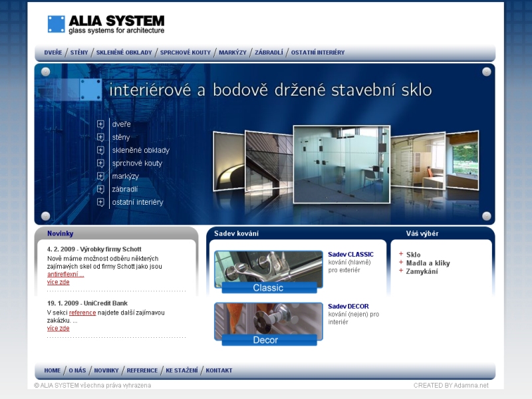The image size is (532, 399).
Task: Open OSTATNÍ INTERIÉRY in the top navigation
Action: (x=318, y=53)
